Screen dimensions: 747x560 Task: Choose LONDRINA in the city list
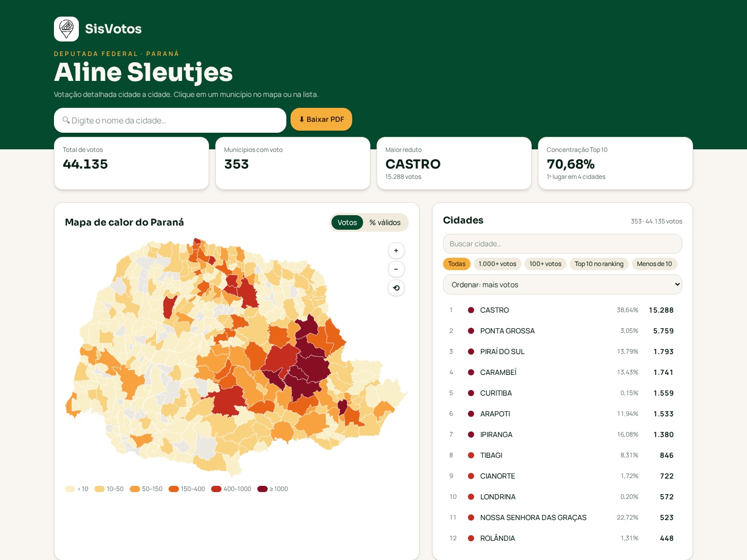click(562, 497)
